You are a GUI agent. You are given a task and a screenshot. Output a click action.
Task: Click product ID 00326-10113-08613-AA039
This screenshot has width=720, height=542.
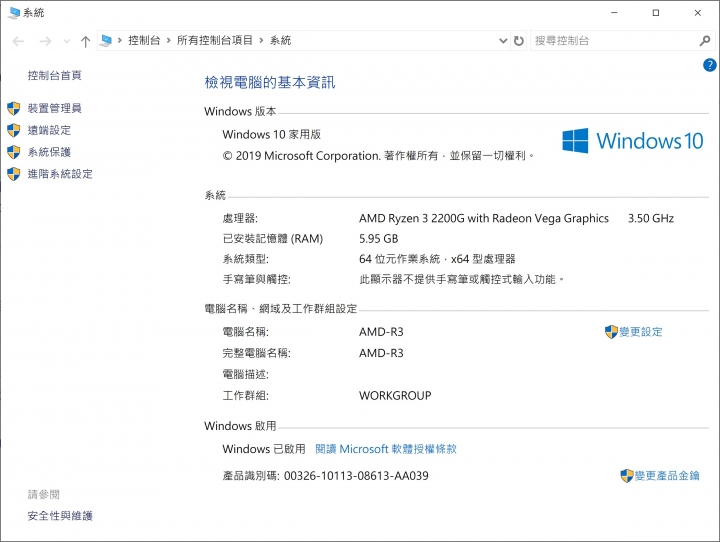pos(356,476)
